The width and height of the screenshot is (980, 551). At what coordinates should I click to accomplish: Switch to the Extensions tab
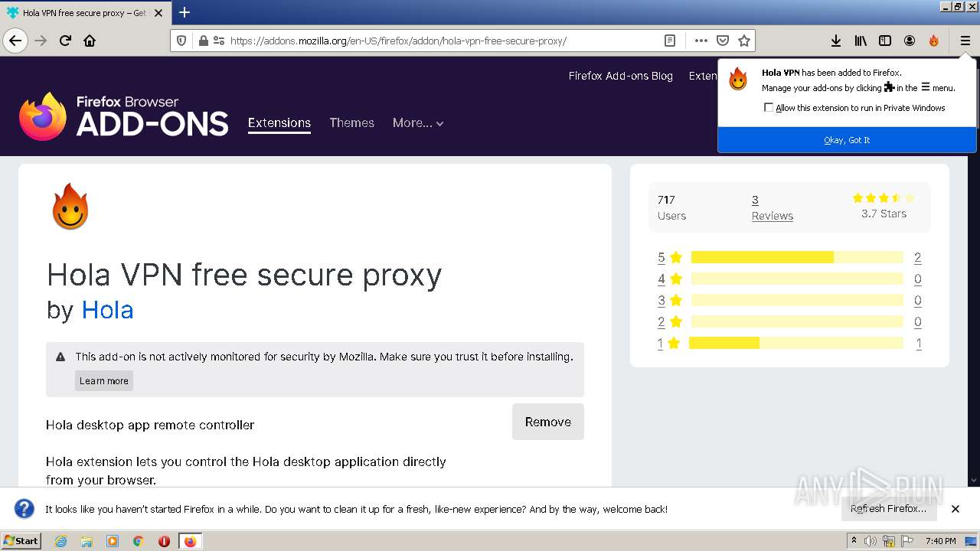coord(279,122)
